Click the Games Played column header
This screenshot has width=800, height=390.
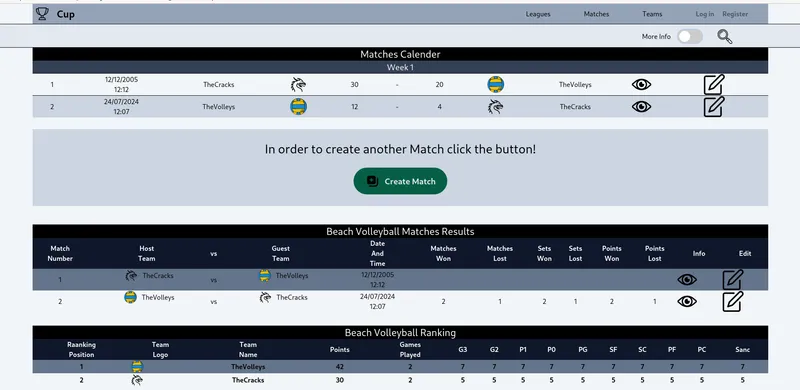click(410, 350)
